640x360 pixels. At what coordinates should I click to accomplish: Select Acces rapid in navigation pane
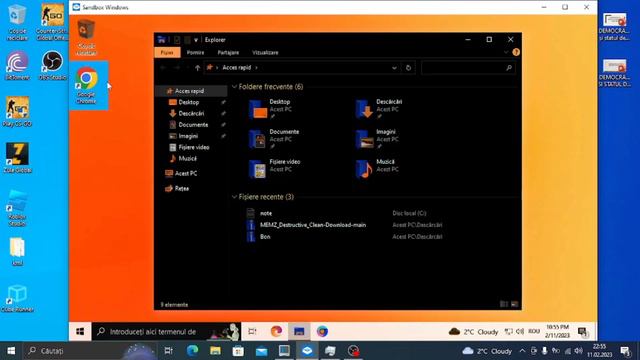(x=191, y=91)
